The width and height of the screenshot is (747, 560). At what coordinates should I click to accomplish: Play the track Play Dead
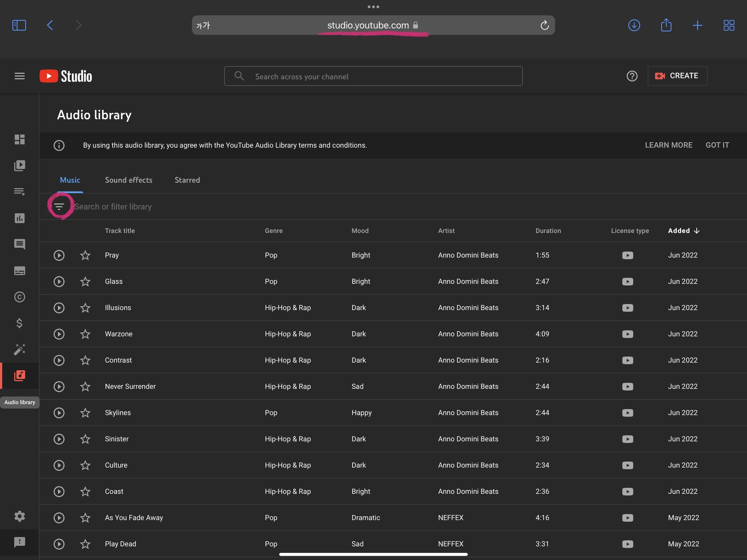[59, 544]
